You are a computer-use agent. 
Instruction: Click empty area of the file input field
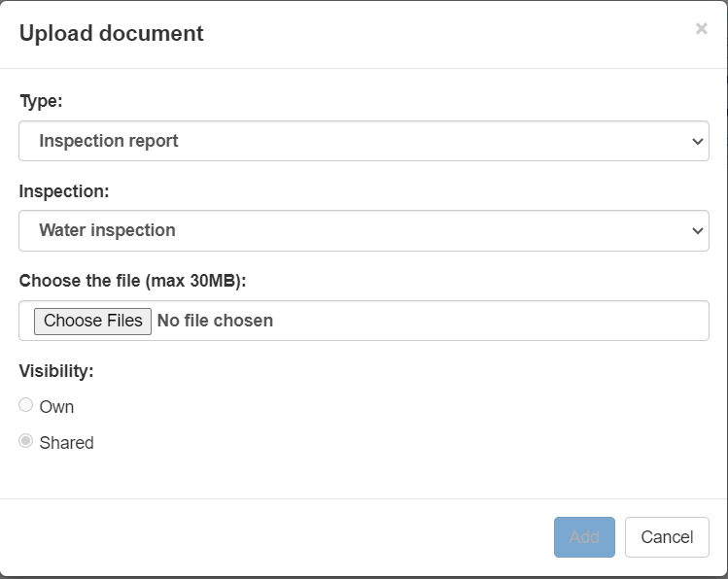coord(486,321)
